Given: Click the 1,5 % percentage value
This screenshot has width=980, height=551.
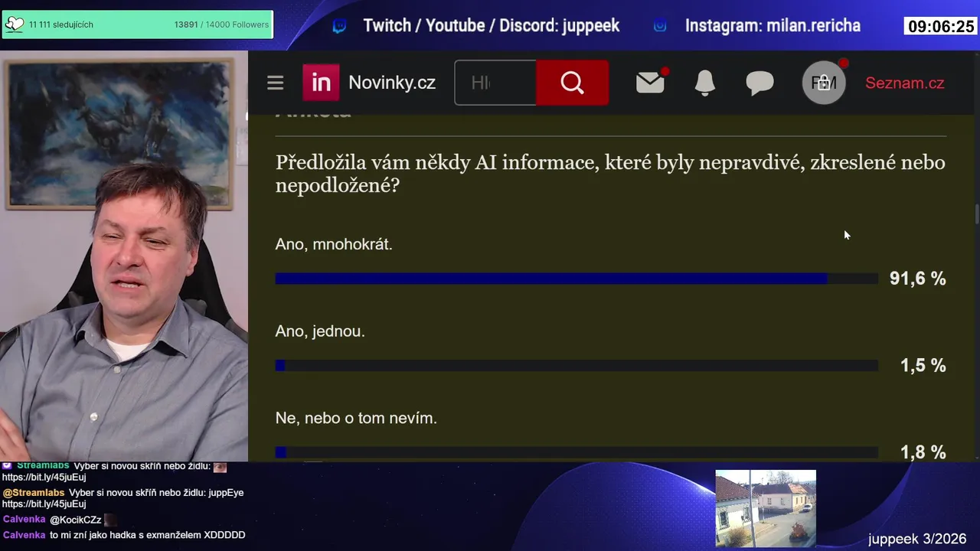Looking at the screenshot, I should pos(923,366).
